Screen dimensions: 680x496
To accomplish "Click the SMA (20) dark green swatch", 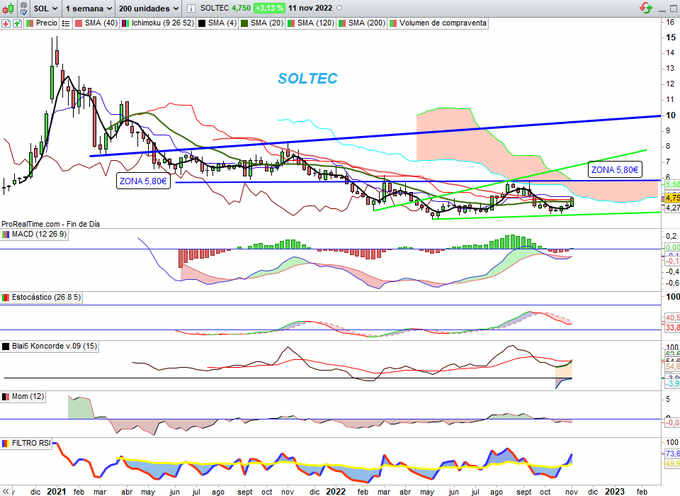I will [x=244, y=23].
